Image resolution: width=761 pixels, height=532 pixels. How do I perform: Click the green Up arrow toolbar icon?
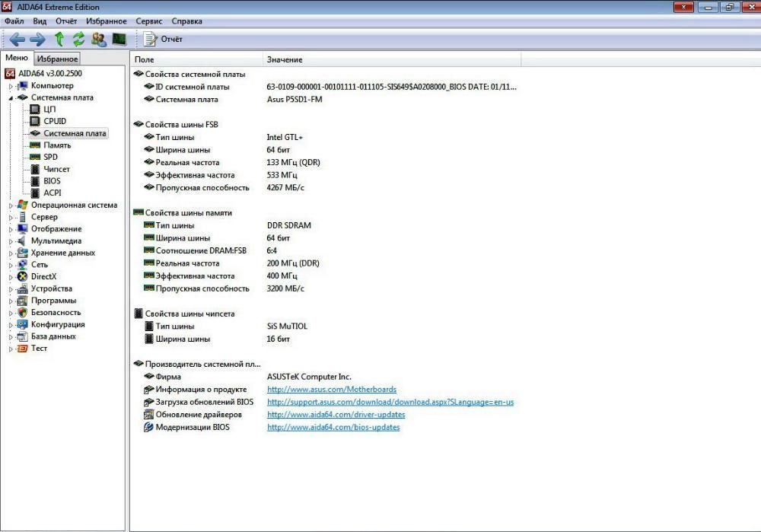click(59, 40)
